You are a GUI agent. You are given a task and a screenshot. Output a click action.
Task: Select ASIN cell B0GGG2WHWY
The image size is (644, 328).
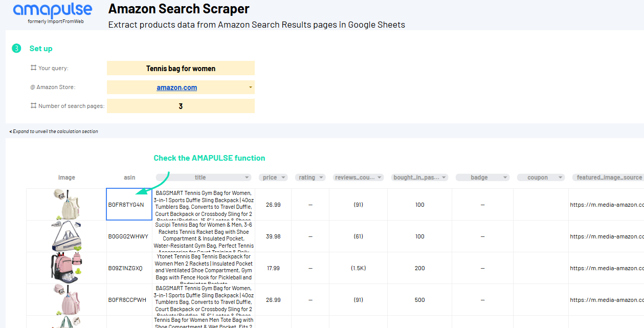(x=129, y=236)
